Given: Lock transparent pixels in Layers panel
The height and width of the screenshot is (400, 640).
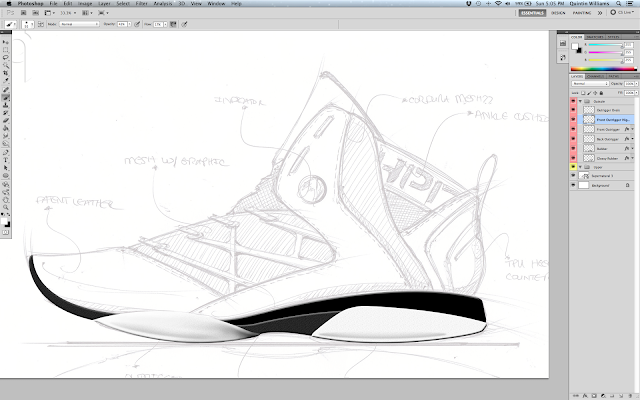Looking at the screenshot, I should [x=583, y=93].
